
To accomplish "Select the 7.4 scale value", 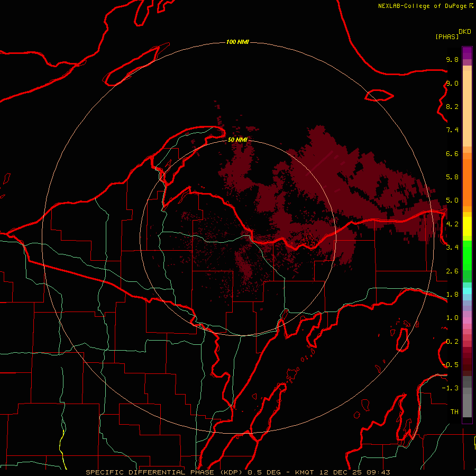I will (452, 130).
